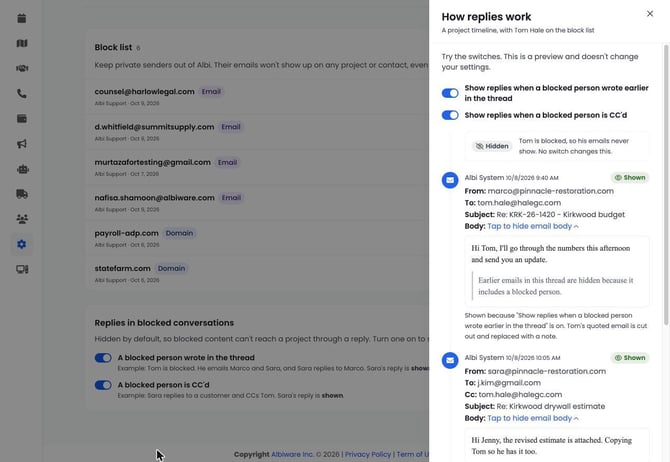This screenshot has width=670, height=462.
Task: Toggle 'A blocked person is CC'd' setting
Action: click(103, 385)
